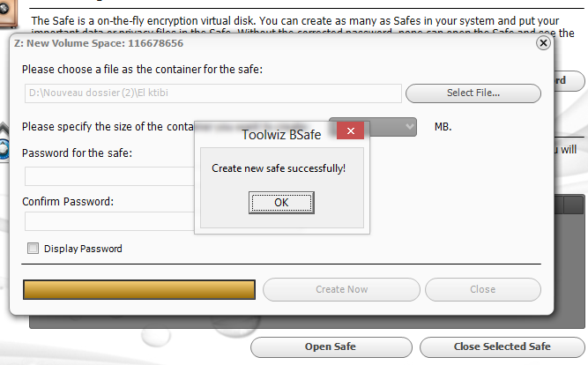Image resolution: width=588 pixels, height=365 pixels.
Task: Click the safe list column header at right
Action: coord(573,205)
